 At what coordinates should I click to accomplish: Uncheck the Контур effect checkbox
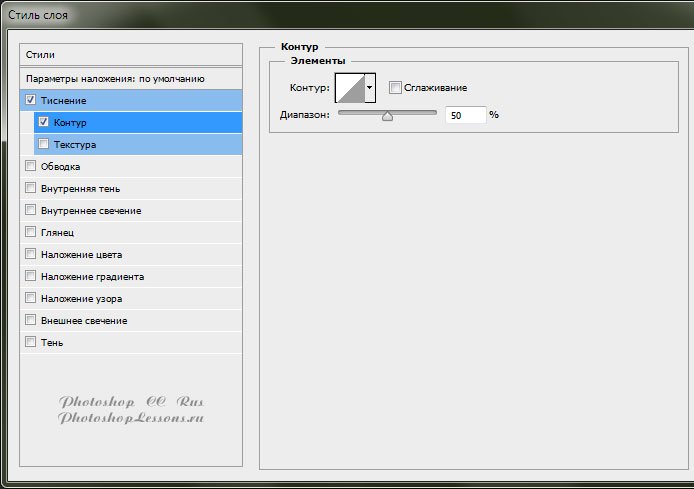[x=43, y=122]
